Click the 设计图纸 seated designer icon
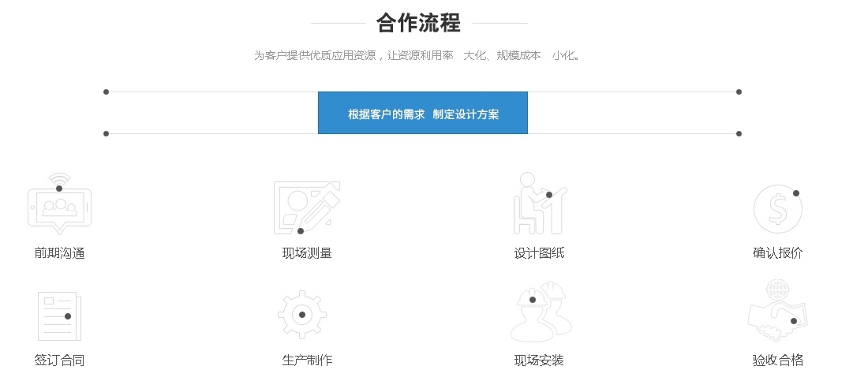 (541, 204)
